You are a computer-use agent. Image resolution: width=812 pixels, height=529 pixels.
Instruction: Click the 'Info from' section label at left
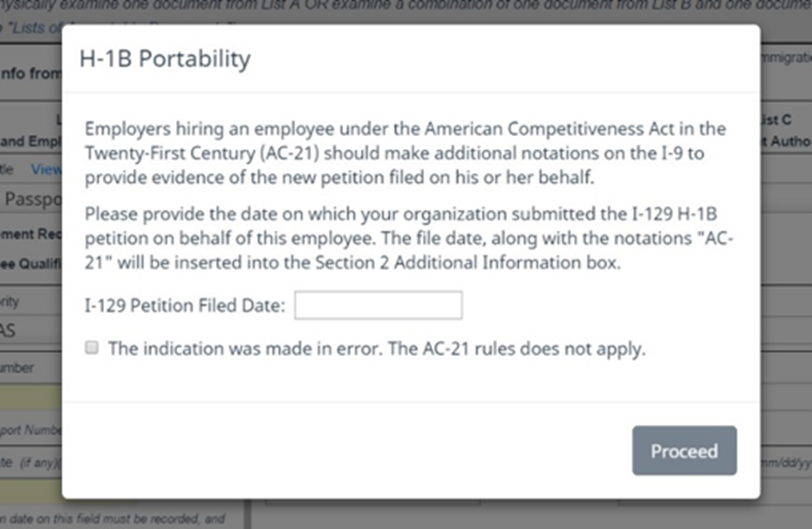[32, 73]
